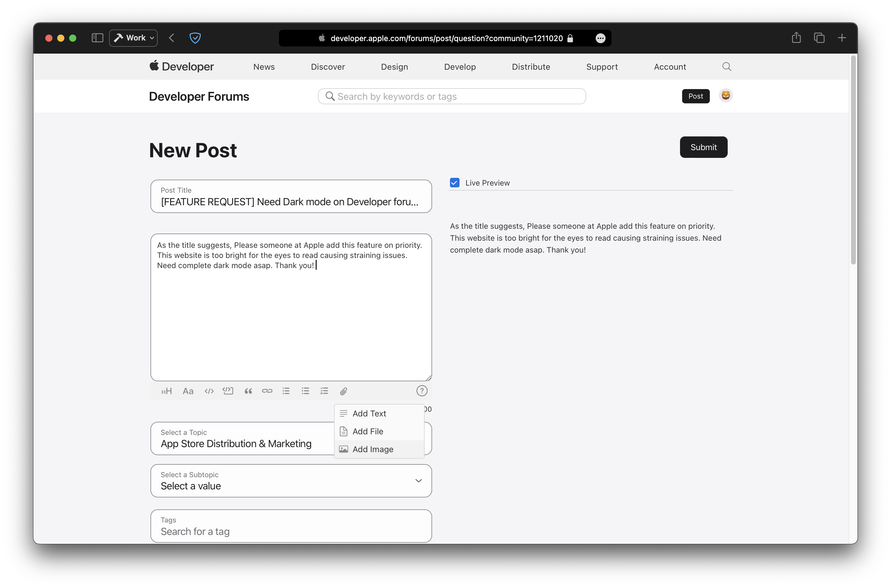
Task: Uncheck the Live Preview checkbox
Action: tap(454, 183)
